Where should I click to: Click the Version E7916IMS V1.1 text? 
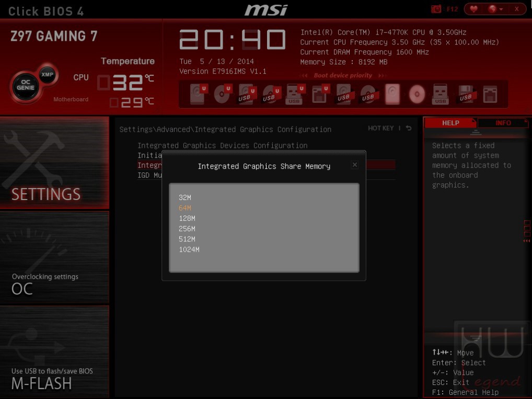(x=223, y=71)
